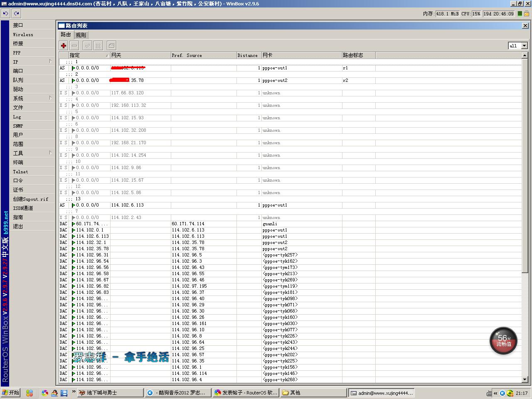This screenshot has height=399, width=532.
Task: Open 用户 users menu
Action: [32, 135]
